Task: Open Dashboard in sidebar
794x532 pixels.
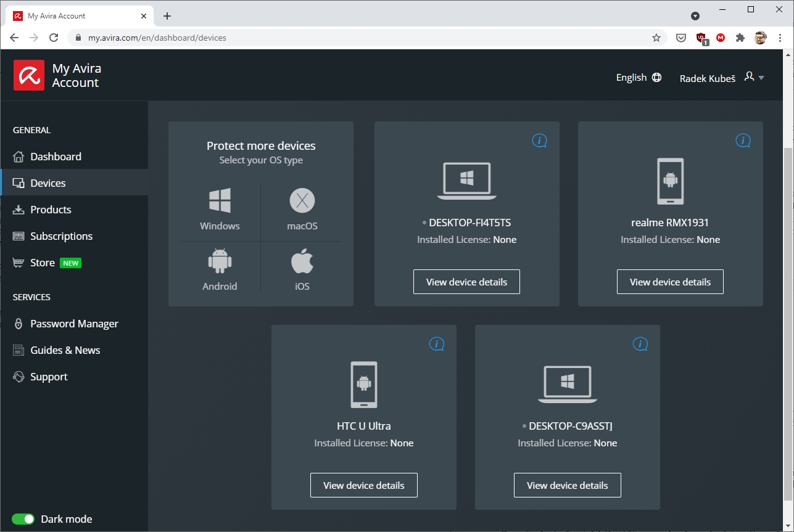Action: click(74, 157)
